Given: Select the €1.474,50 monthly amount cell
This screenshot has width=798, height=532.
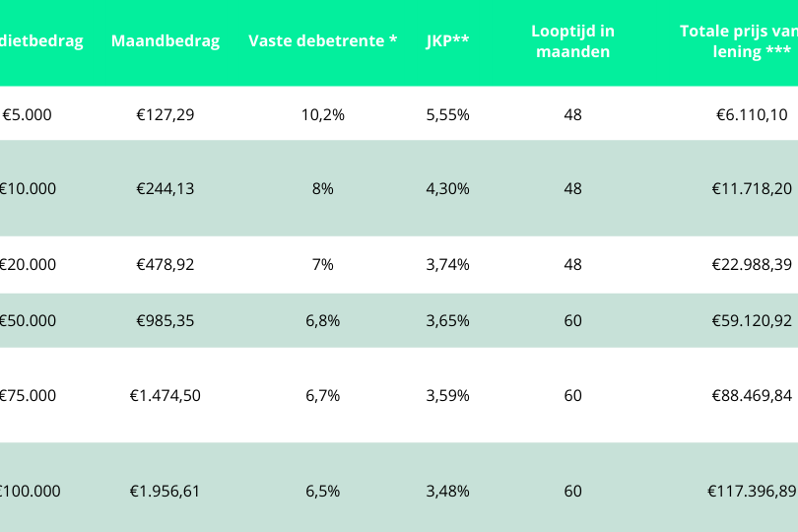Looking at the screenshot, I should point(166,395).
